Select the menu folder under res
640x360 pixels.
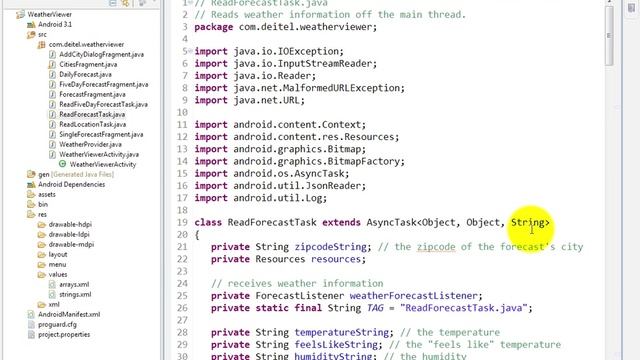[57, 264]
